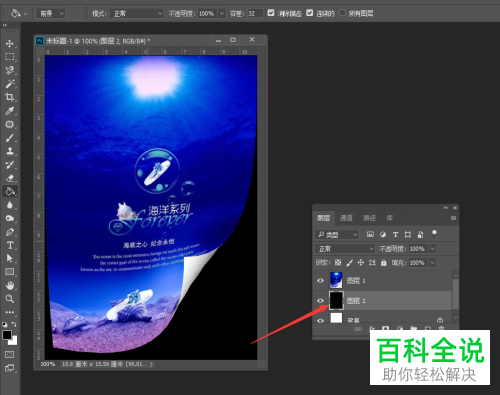Select the Eyedropper tool
Viewport: 500px width, 395px height.
pyautogui.click(x=10, y=111)
